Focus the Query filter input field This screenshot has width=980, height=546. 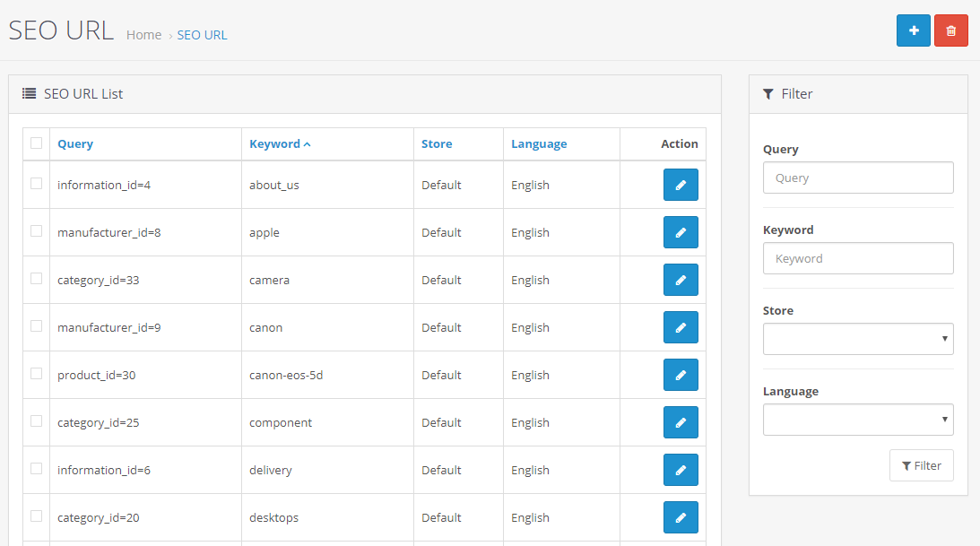[858, 178]
